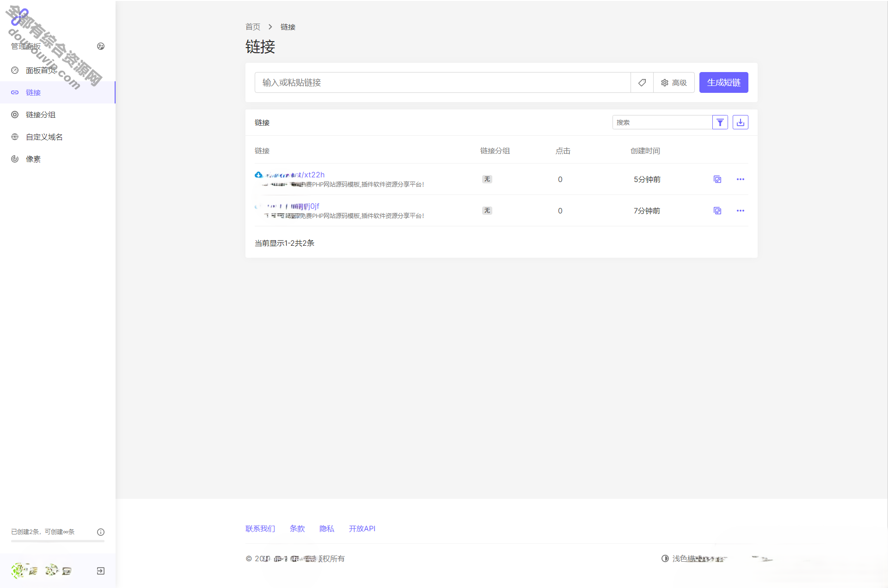This screenshot has height=588, width=888.
Task: Click the 链接分组 column header
Action: coord(495,151)
